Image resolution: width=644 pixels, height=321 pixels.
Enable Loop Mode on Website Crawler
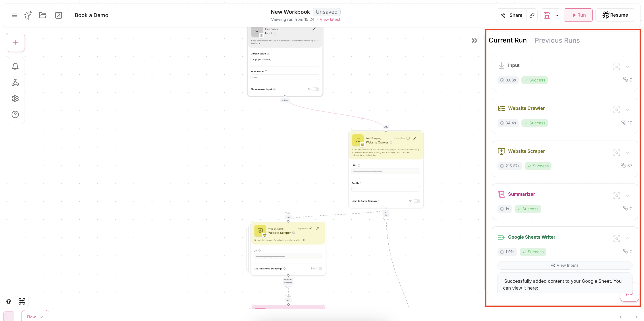coord(408,138)
